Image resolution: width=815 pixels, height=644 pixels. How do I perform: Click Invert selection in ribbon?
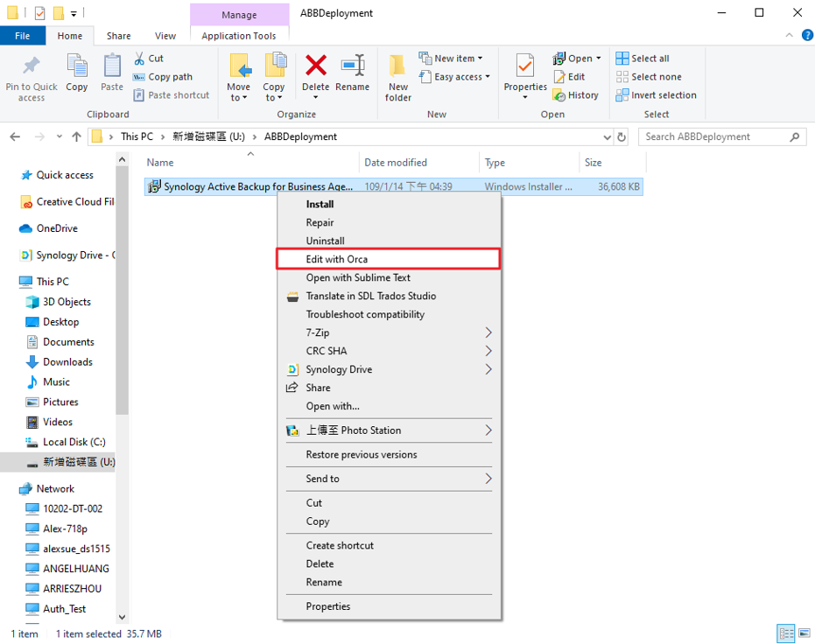point(656,95)
